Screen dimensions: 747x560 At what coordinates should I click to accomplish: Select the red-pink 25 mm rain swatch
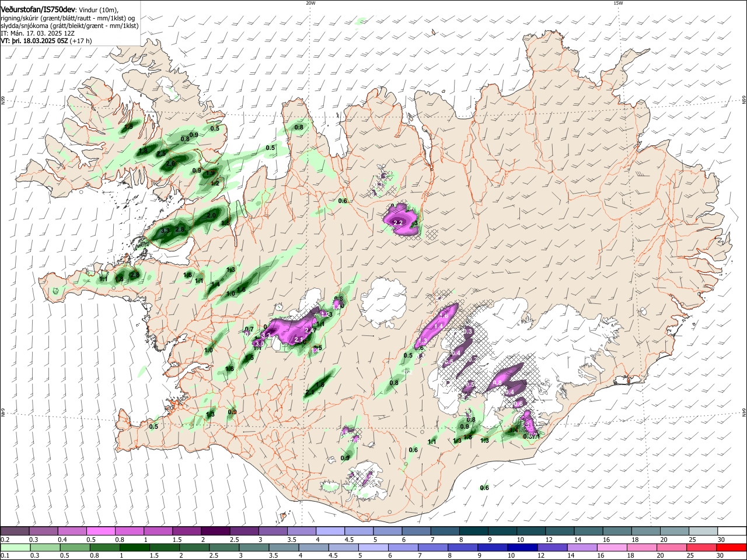click(701, 547)
